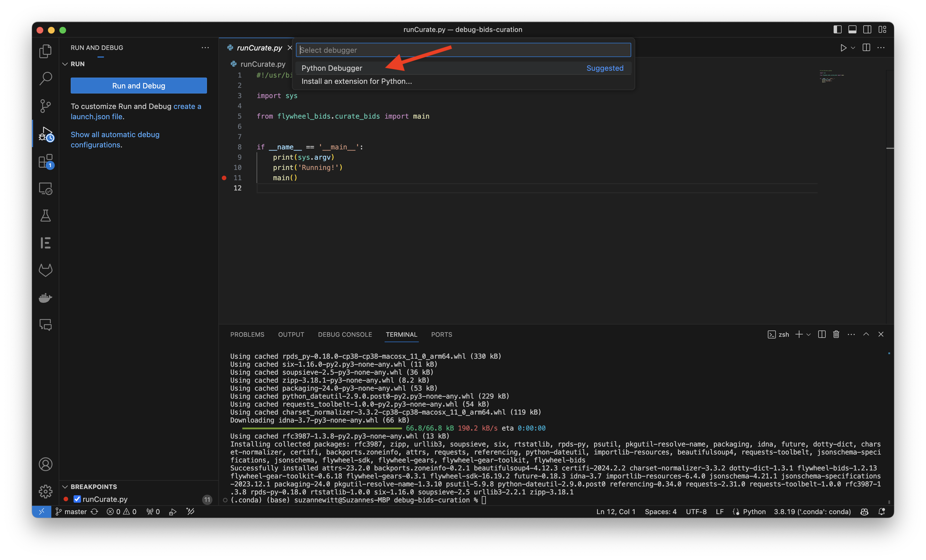Open the Explorer view in activity bar
The height and width of the screenshot is (560, 926).
click(x=46, y=51)
